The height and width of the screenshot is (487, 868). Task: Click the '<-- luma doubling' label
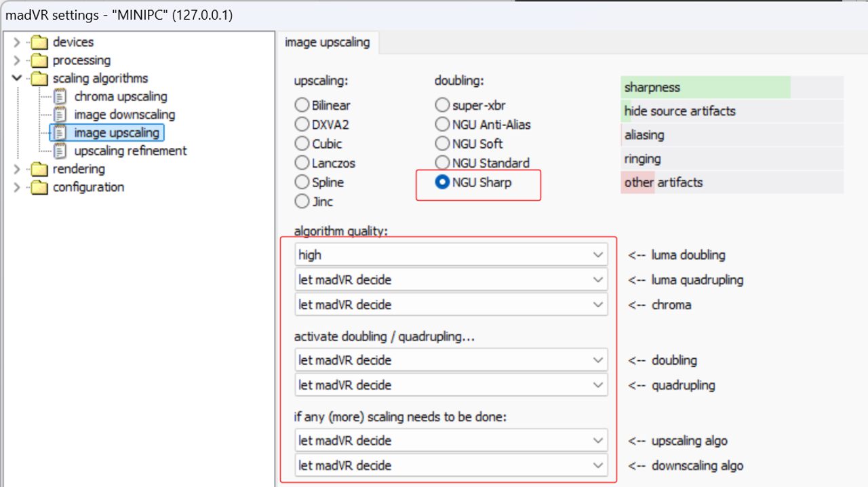(676, 255)
